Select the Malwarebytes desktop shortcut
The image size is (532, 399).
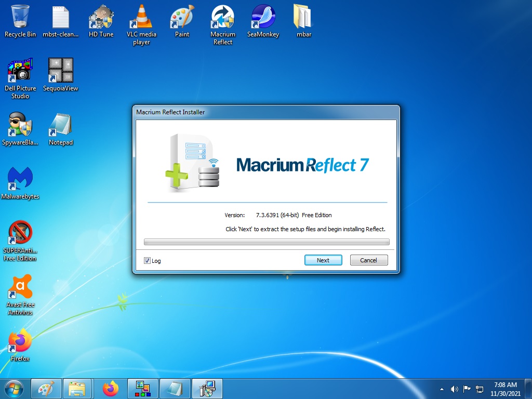(20, 183)
